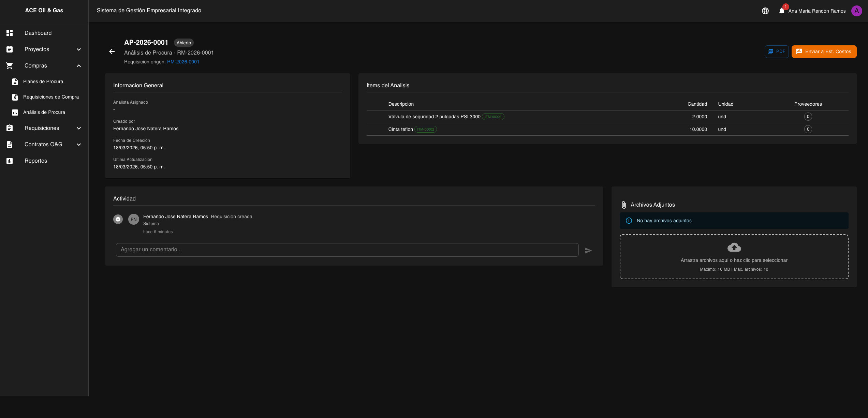Export the analysis with PDF button
Viewport: 868px width, 418px height.
coord(776,52)
